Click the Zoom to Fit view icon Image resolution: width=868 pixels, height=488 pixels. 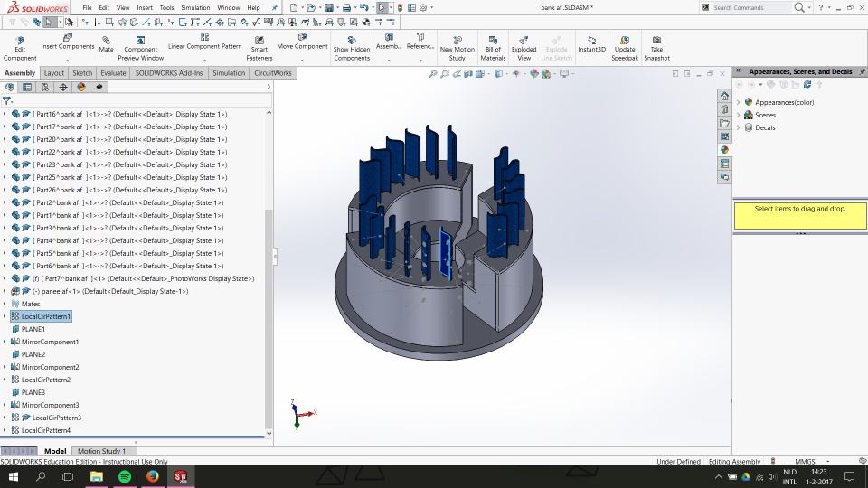point(433,73)
